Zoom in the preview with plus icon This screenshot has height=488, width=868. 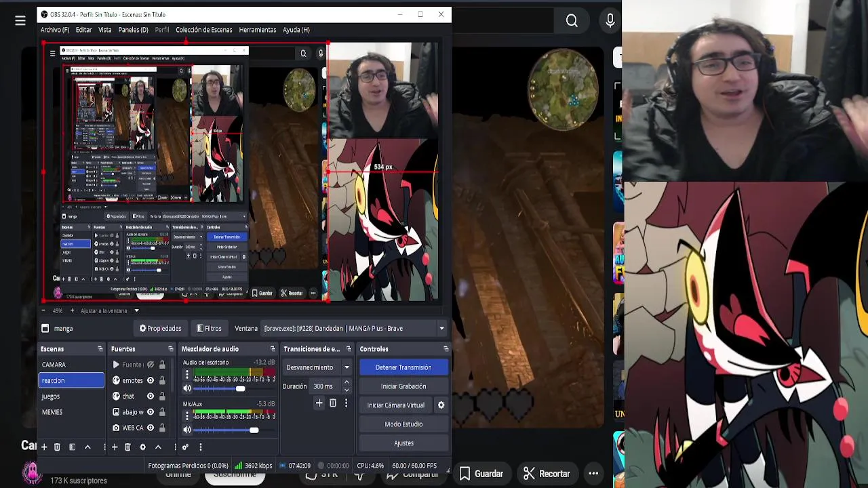coord(72,310)
